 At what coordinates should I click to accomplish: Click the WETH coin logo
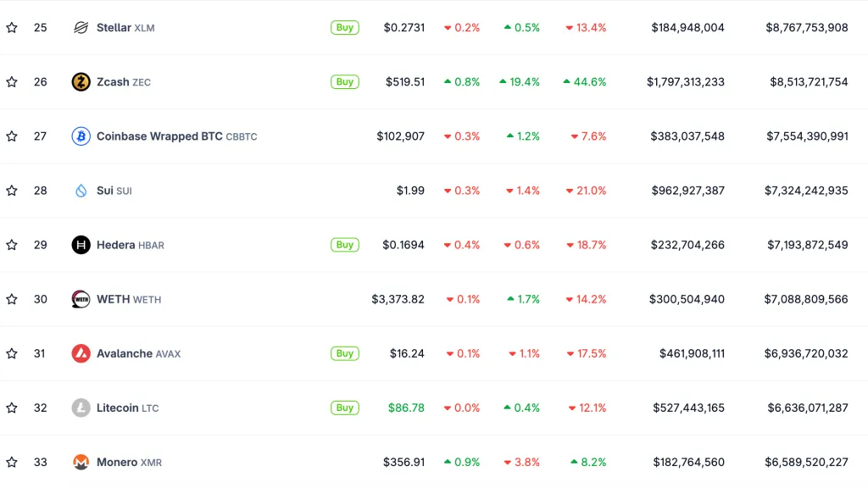[81, 299]
